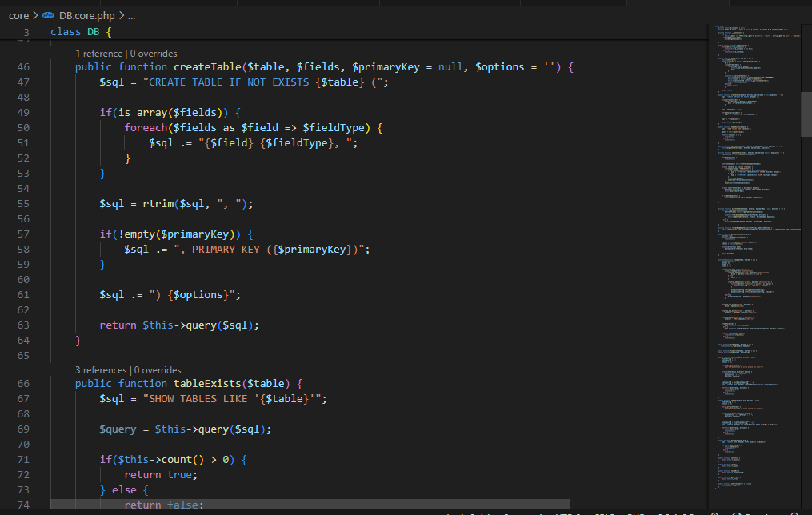Click "0 overrides" above createTable function

click(x=154, y=53)
